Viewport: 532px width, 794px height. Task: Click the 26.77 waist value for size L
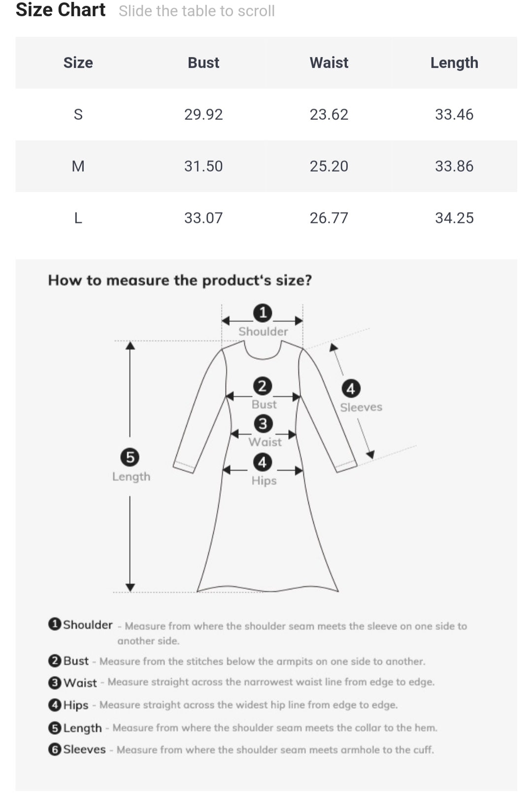click(329, 218)
